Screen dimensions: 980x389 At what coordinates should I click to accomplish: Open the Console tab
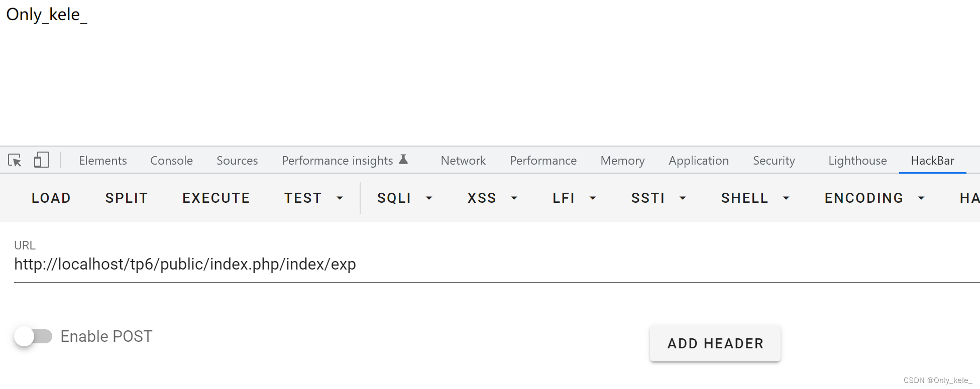(171, 160)
